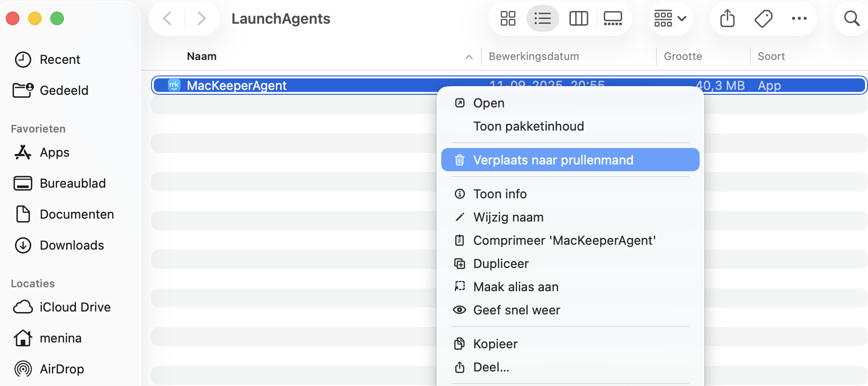Screen dimensions: 868x386
Task: Open Recent in the sidebar
Action: coord(47,59)
